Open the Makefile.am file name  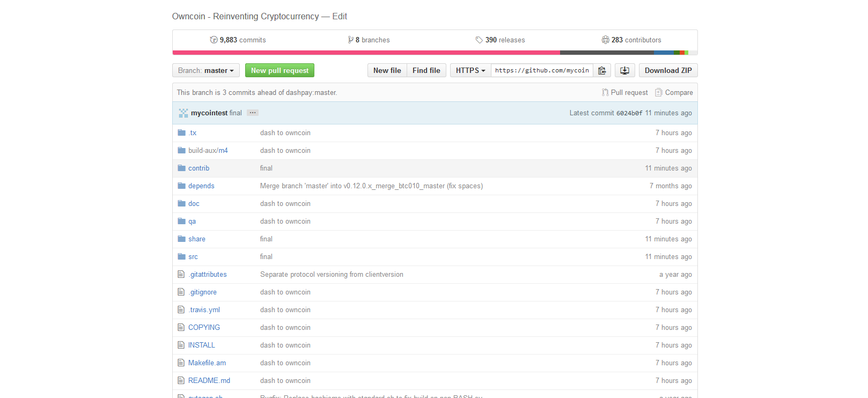coord(207,363)
